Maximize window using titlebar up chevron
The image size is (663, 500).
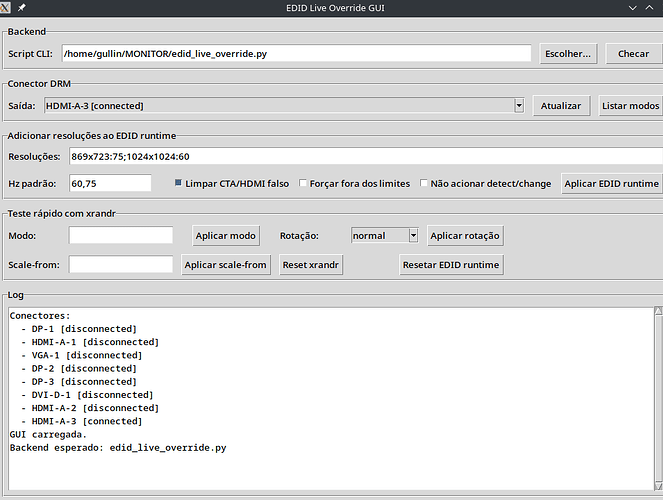coord(649,8)
